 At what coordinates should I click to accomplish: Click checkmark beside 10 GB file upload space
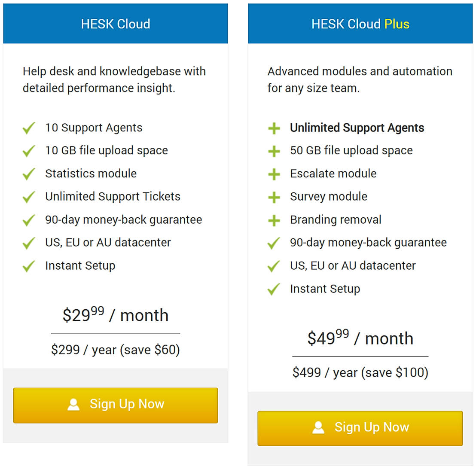click(x=28, y=151)
